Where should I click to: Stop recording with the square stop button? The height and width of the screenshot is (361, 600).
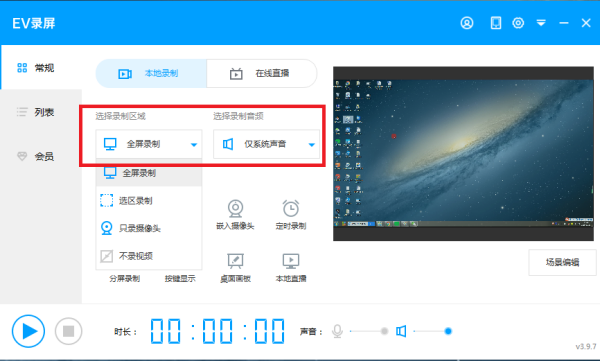pos(68,331)
